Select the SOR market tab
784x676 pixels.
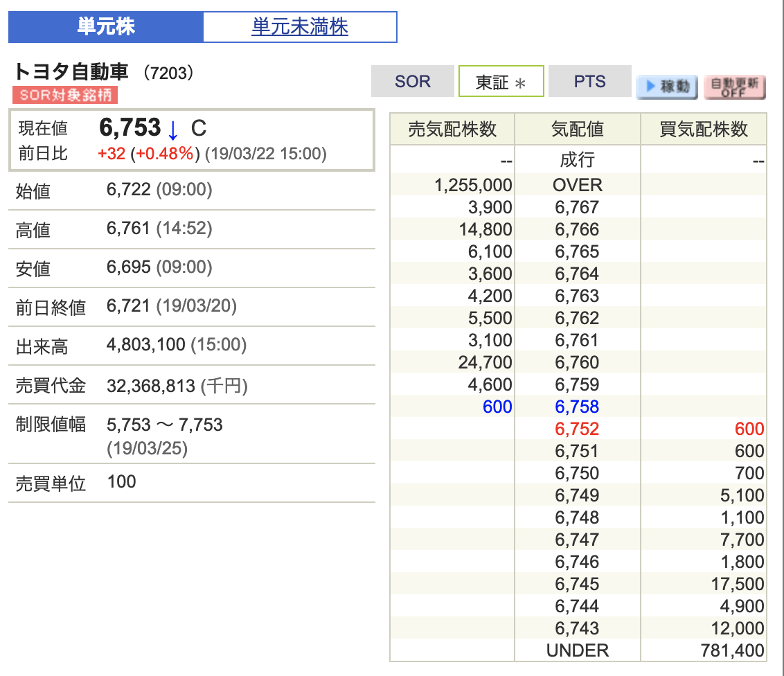413,81
